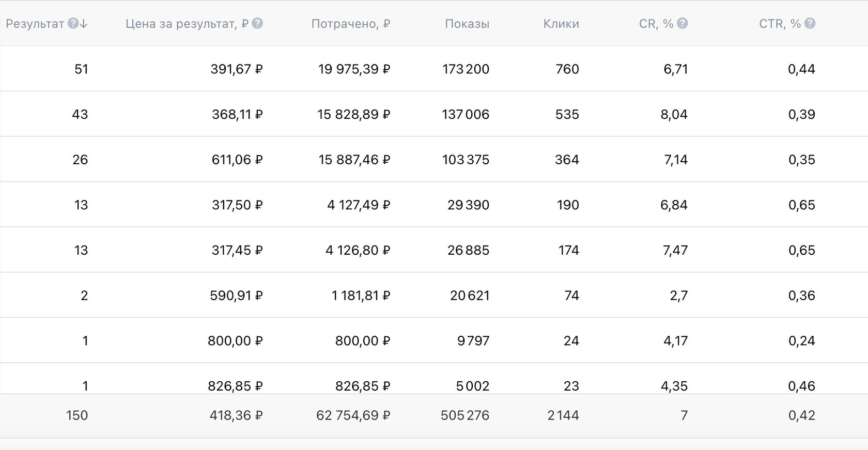Viewport: 868px width, 450px height.
Task: Select total CTR value 0,42
Action: [x=802, y=415]
